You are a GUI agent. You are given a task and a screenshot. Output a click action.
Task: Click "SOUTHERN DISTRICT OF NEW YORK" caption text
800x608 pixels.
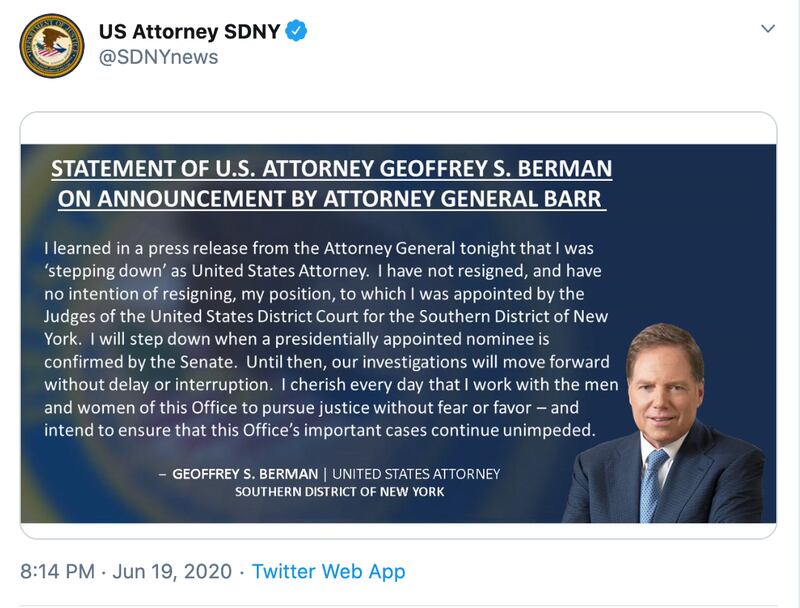[x=339, y=492]
